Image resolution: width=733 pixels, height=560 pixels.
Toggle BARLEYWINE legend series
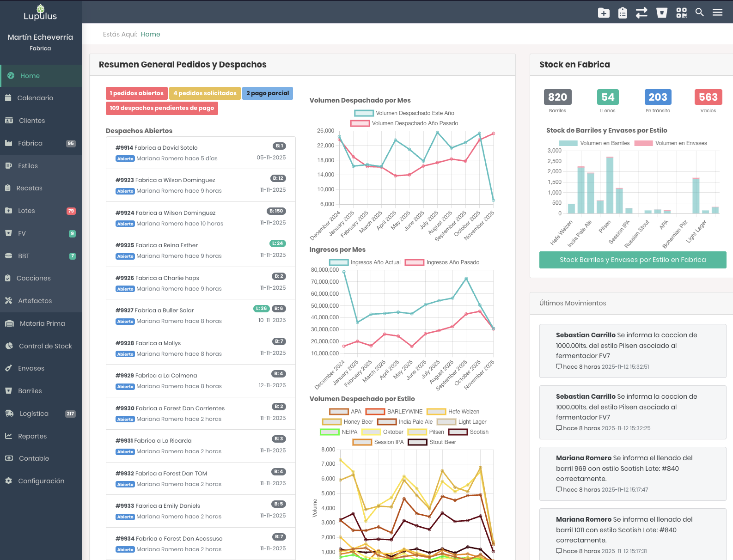click(x=394, y=412)
